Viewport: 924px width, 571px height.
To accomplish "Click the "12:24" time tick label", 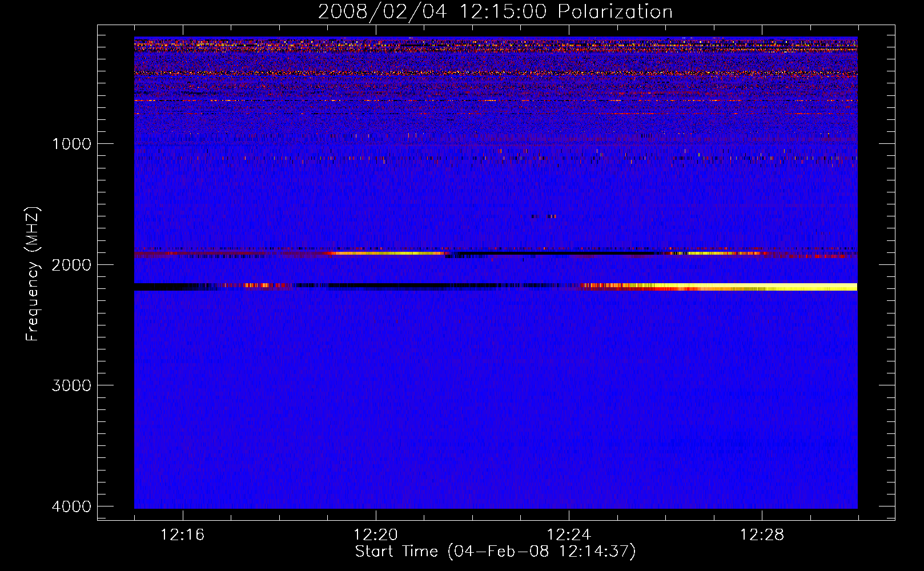I will coord(569,535).
